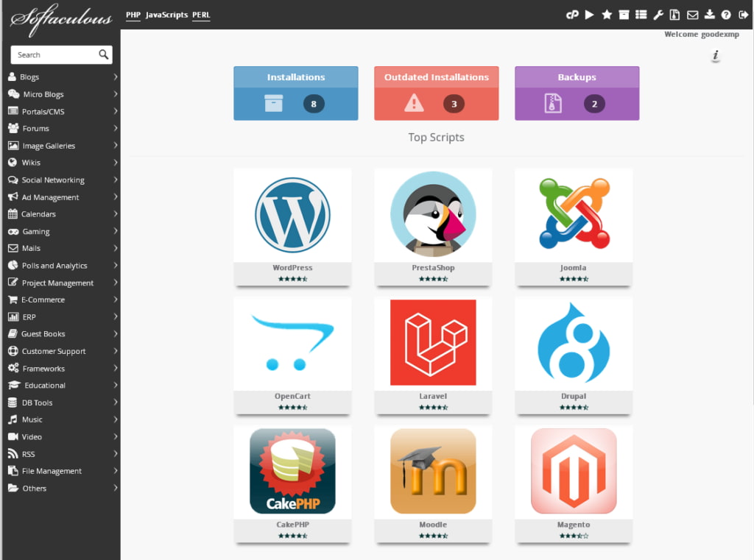Click the Drupal name link
Viewport: 754px width, 560px height.
(x=574, y=396)
